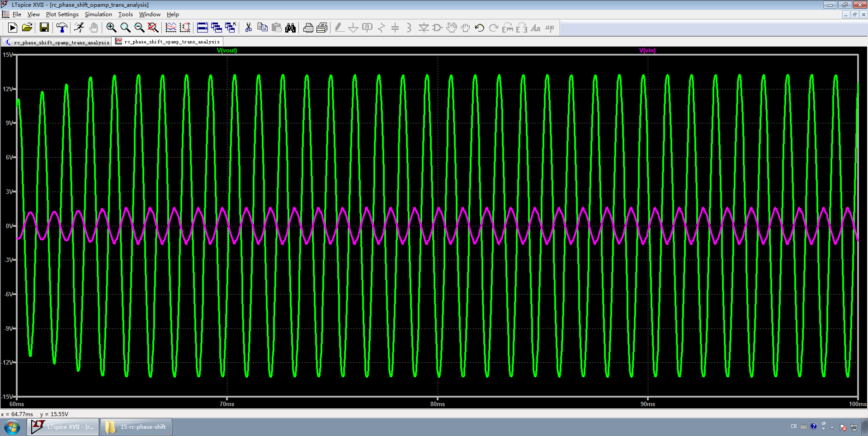Click the Save floppy disk icon
Image resolution: width=868 pixels, height=436 pixels.
tap(44, 28)
